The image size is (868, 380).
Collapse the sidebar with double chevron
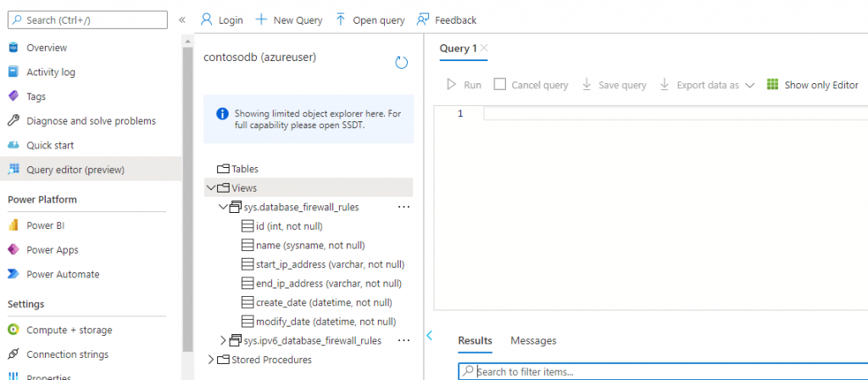pyautogui.click(x=182, y=20)
